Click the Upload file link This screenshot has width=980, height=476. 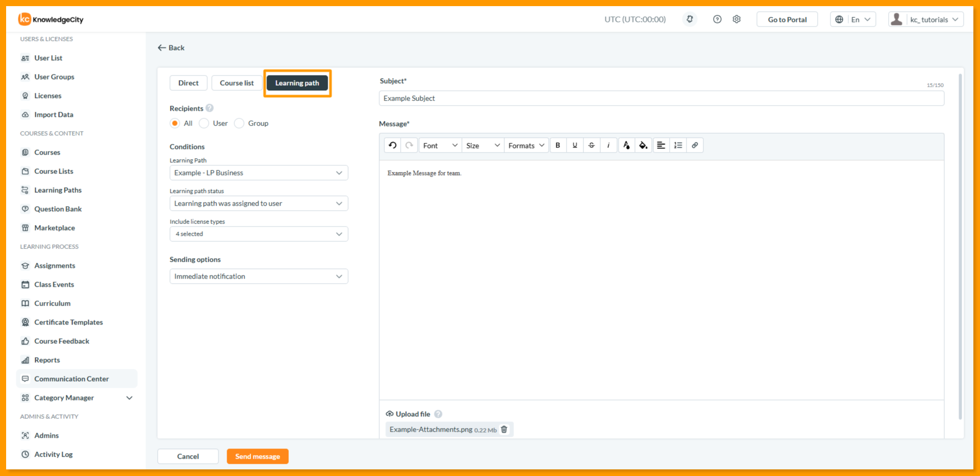coord(408,414)
